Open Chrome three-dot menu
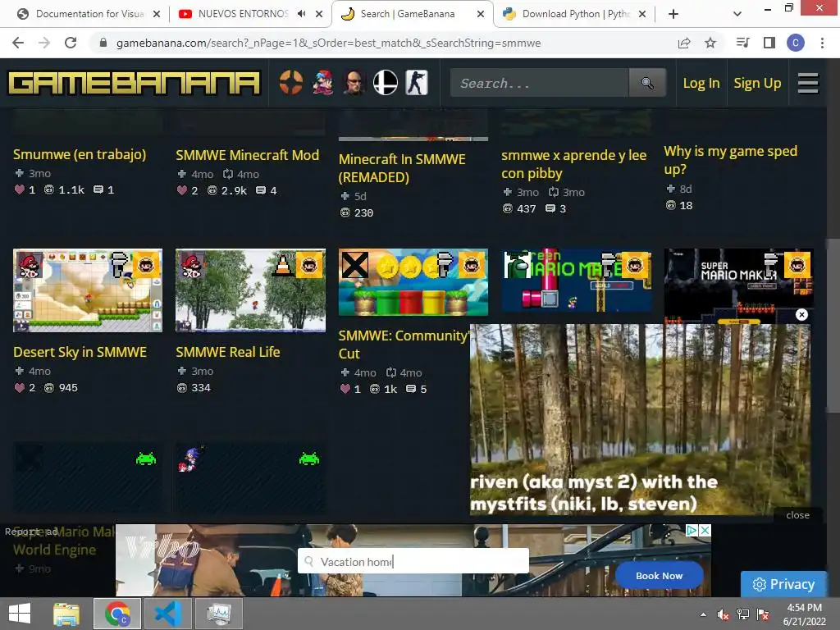The image size is (840, 630). coord(822,43)
